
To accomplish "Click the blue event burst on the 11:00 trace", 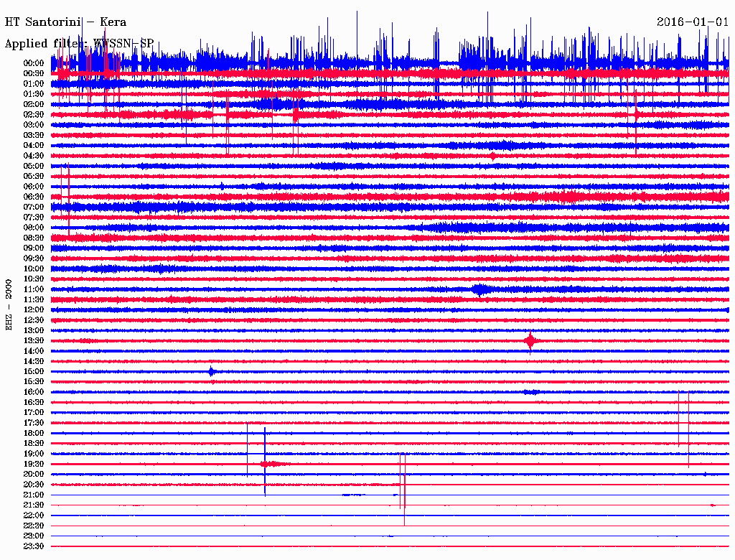I will (481, 289).
